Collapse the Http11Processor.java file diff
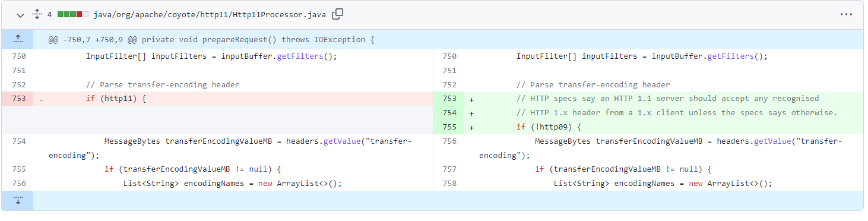The width and height of the screenshot is (868, 221). pyautogui.click(x=21, y=14)
